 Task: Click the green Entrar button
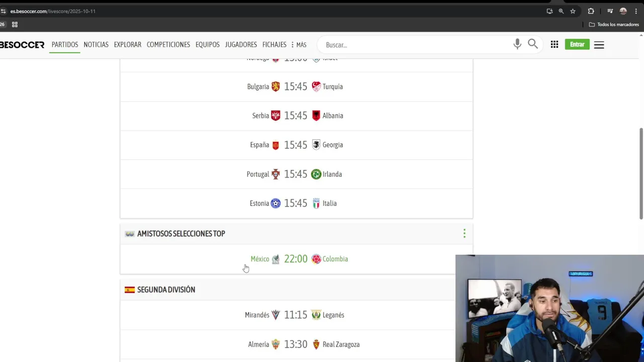(x=577, y=45)
